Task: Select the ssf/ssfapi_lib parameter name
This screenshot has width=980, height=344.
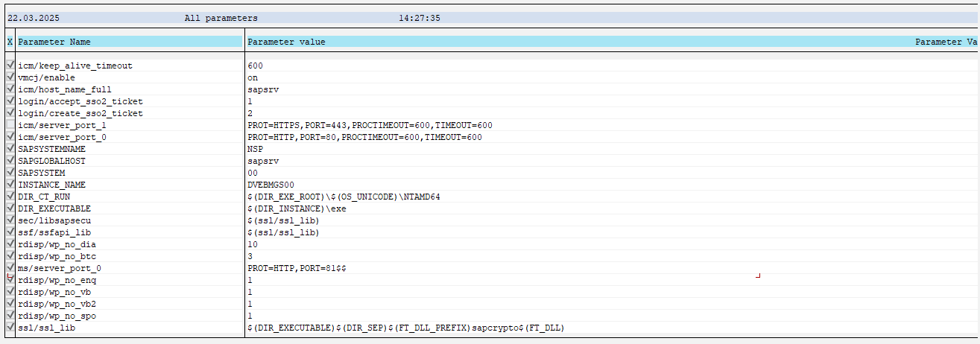Action: pos(54,232)
